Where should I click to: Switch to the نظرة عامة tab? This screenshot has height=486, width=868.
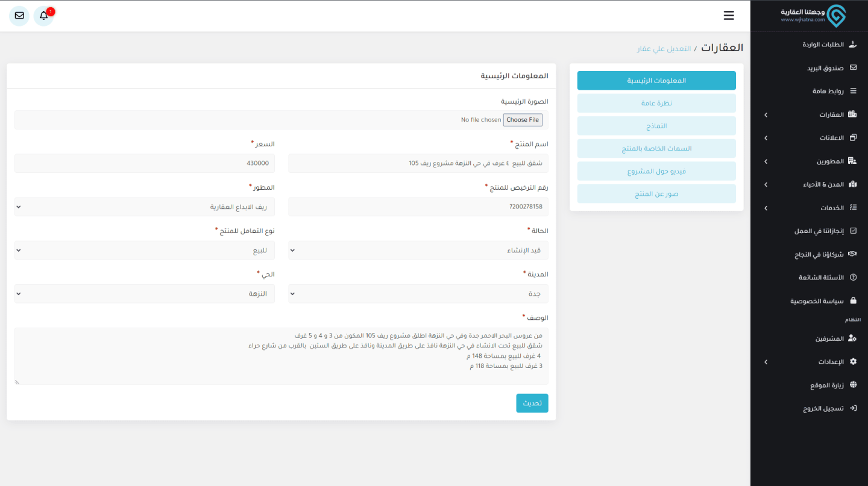pos(656,103)
